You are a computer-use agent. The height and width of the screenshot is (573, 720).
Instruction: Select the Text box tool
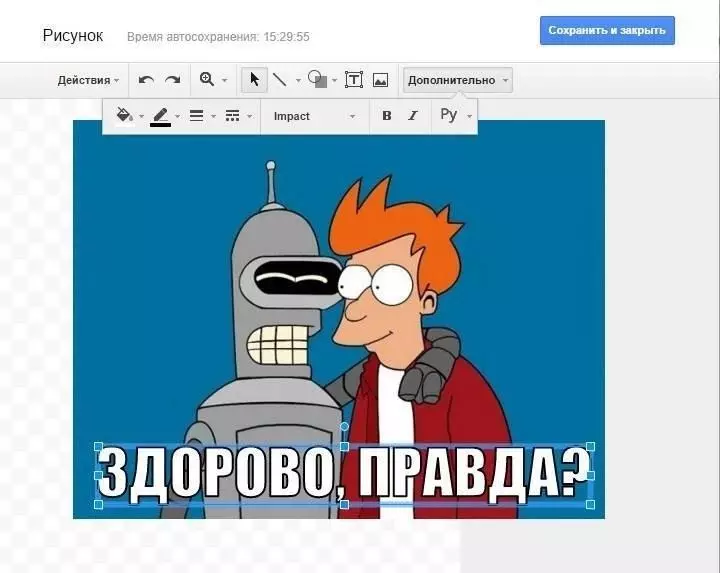[353, 80]
